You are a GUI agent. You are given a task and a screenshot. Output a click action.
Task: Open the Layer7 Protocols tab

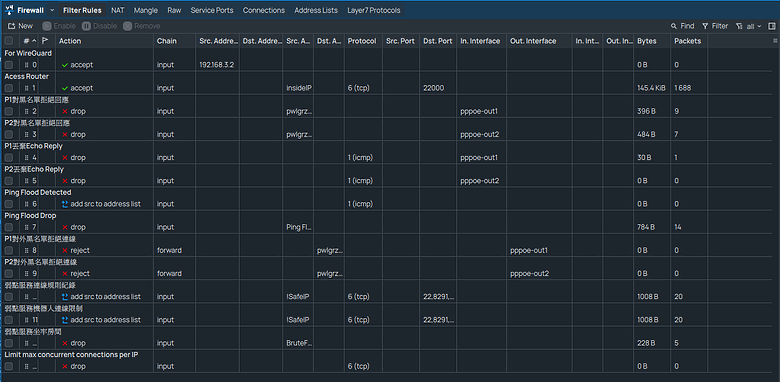[374, 10]
